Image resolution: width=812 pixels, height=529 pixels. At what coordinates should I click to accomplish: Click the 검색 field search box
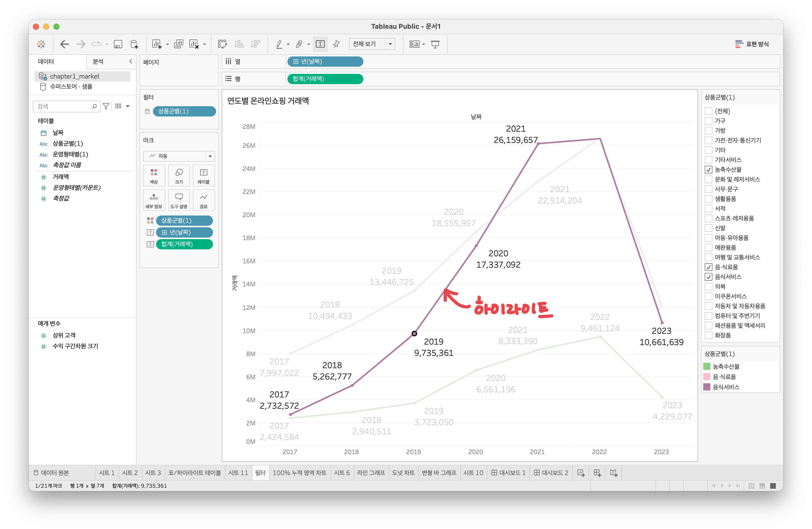point(63,106)
